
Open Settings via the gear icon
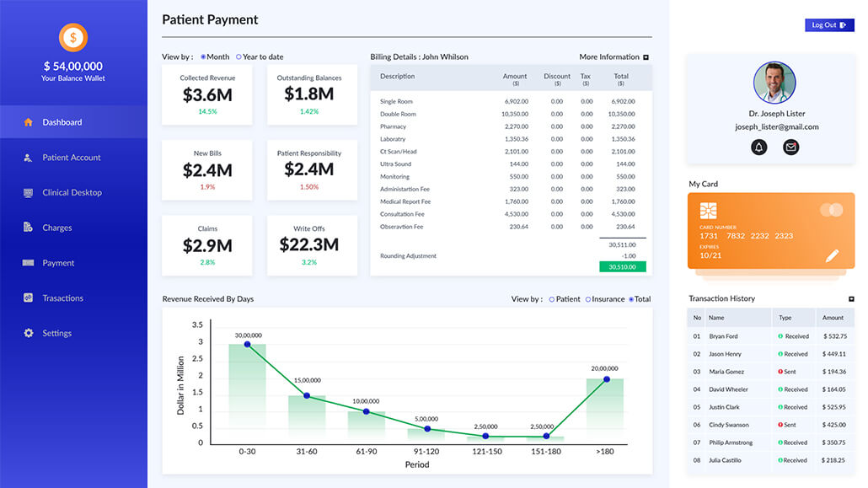pyautogui.click(x=28, y=333)
